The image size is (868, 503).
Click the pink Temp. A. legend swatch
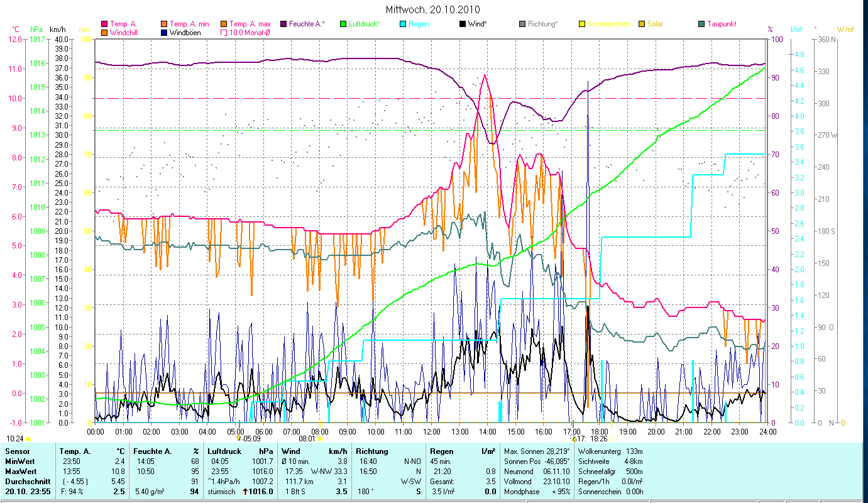point(104,24)
